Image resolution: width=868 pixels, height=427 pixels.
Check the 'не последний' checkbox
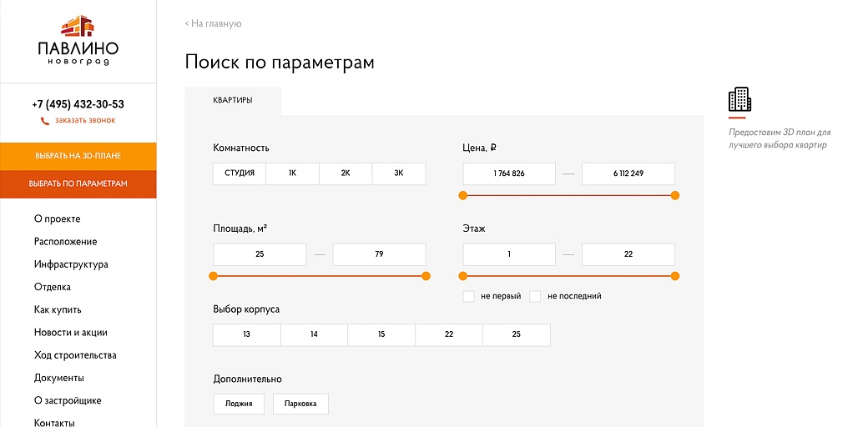click(536, 296)
